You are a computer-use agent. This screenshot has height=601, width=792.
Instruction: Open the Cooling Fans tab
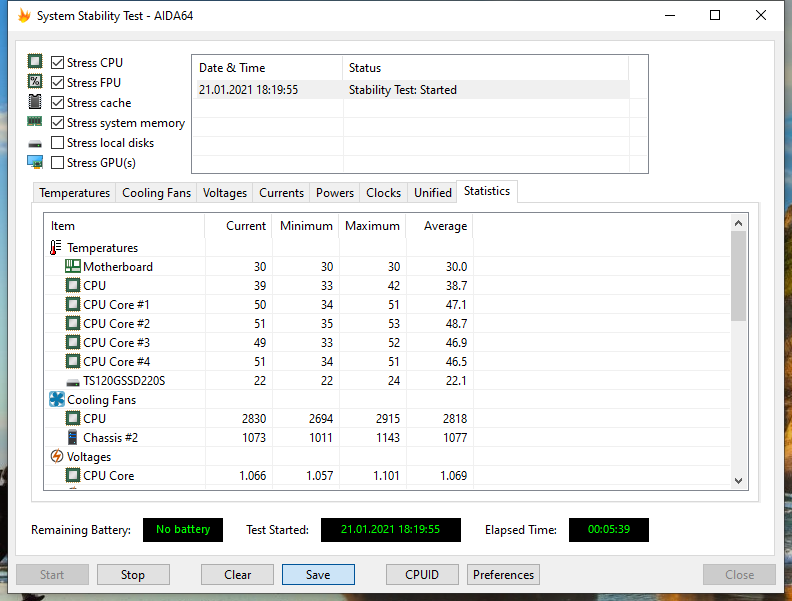pos(156,193)
